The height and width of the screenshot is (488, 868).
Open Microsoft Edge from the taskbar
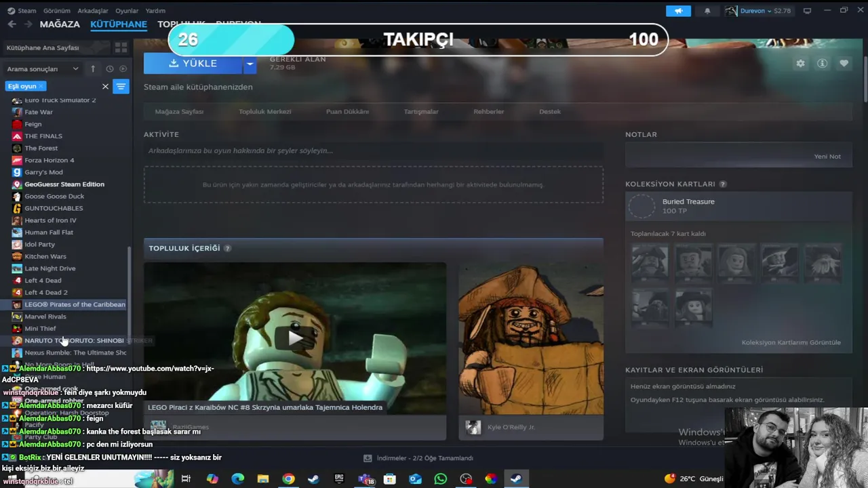(237, 479)
